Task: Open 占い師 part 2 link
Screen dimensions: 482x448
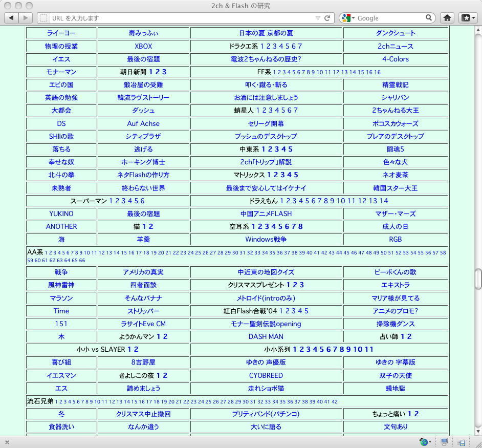Action: [409, 336]
